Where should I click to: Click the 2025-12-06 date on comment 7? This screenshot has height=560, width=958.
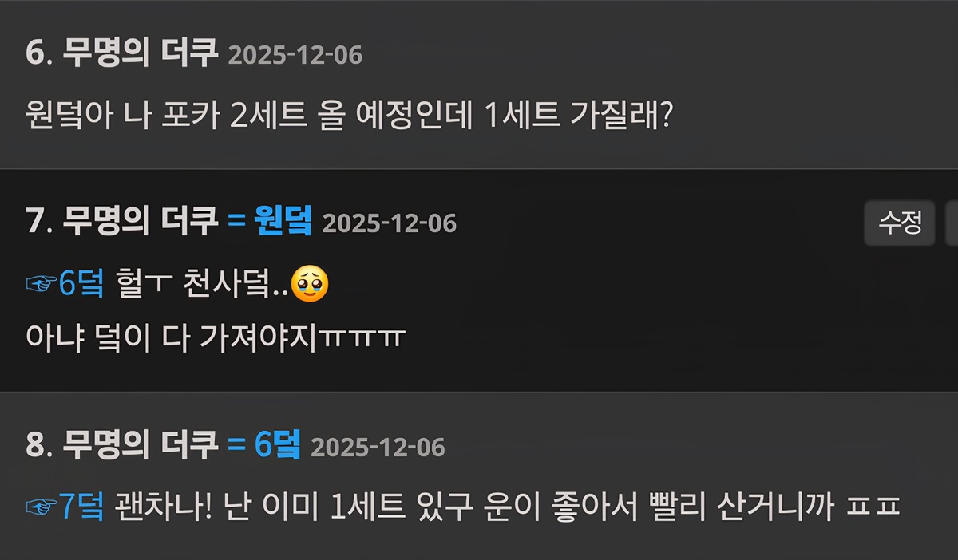point(390,223)
